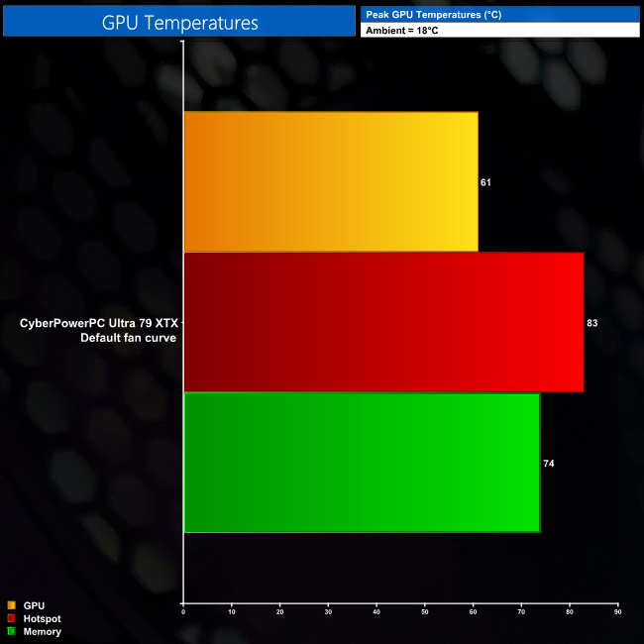The height and width of the screenshot is (644, 644).
Task: Click the axis tick label 50
Action: point(425,612)
